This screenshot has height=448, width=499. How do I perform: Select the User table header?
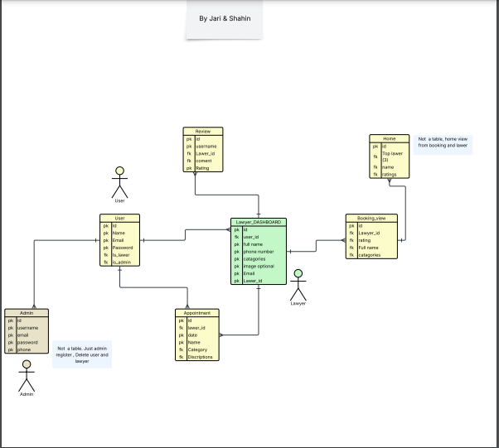pyautogui.click(x=119, y=218)
